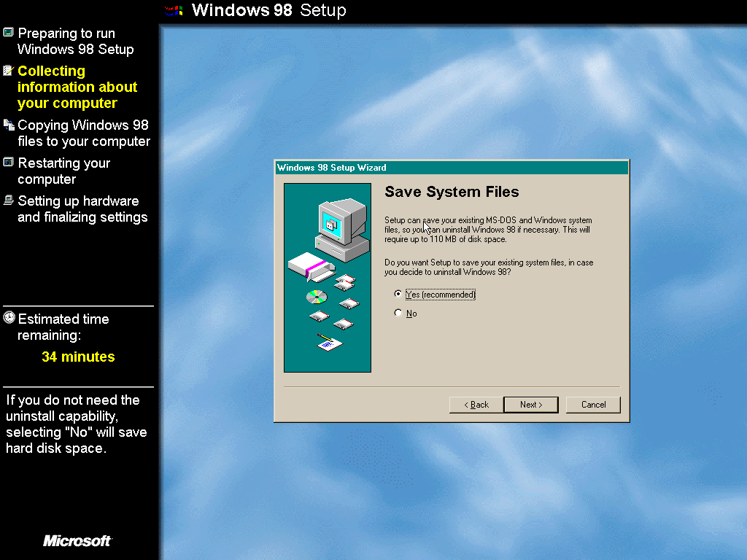Click the uninstall capability tip text
Image resolution: width=747 pixels, height=560 pixels.
coord(76,424)
